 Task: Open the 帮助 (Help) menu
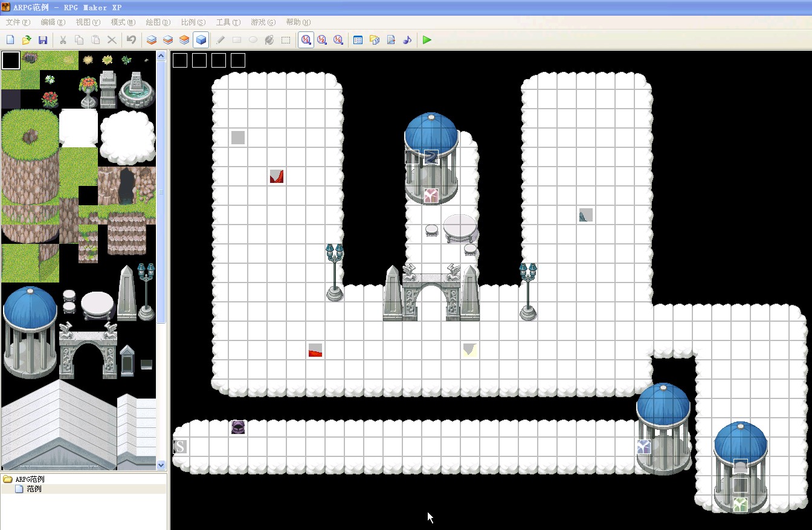click(x=298, y=22)
